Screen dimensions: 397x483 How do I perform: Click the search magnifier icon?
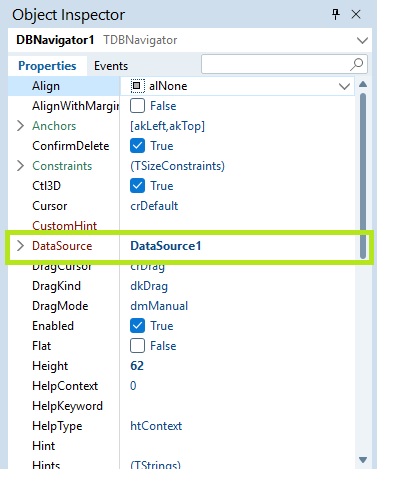click(357, 64)
